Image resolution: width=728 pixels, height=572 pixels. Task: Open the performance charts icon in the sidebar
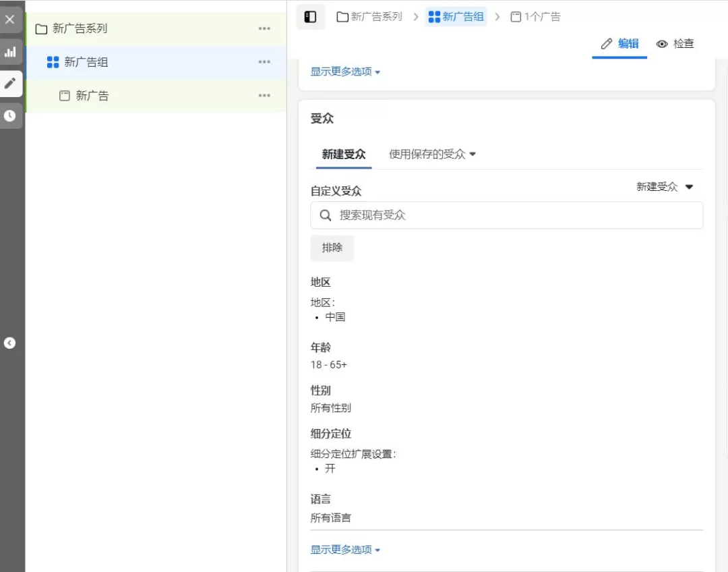10,52
